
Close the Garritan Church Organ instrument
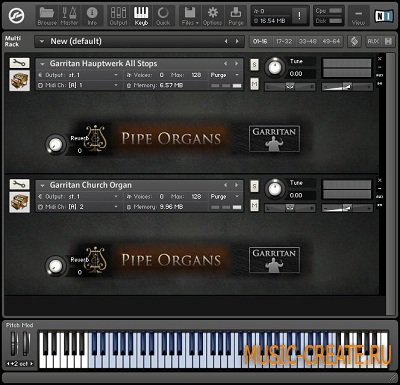[380, 180]
